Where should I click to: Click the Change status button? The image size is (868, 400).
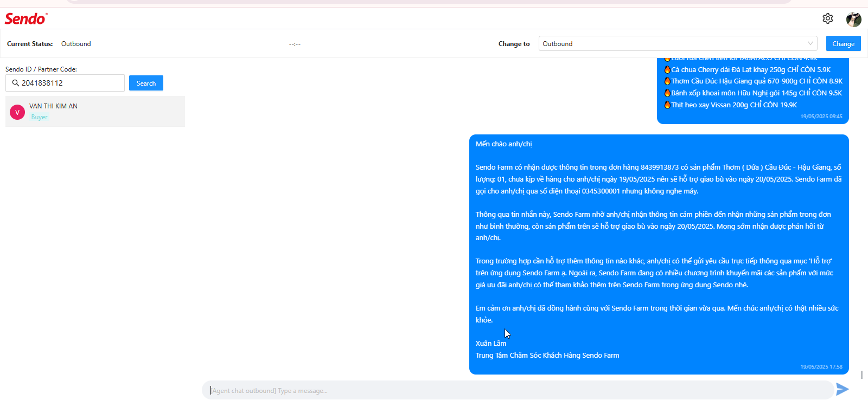[843, 43]
